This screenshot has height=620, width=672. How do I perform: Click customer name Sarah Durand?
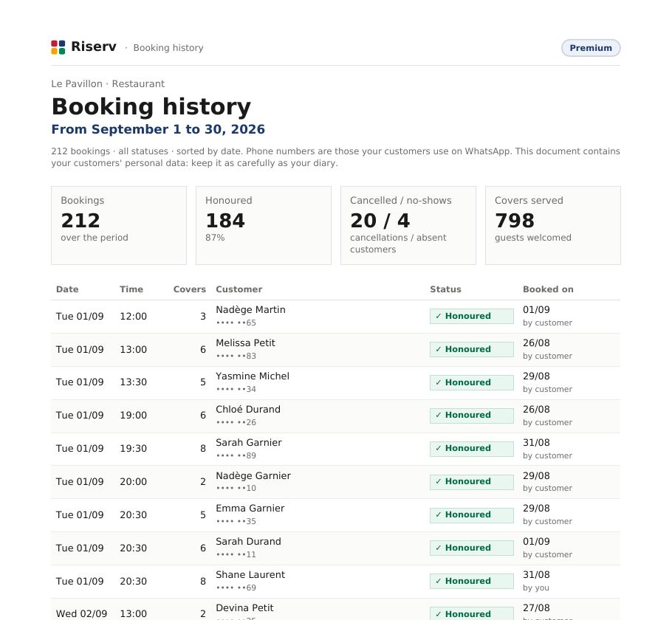248,542
